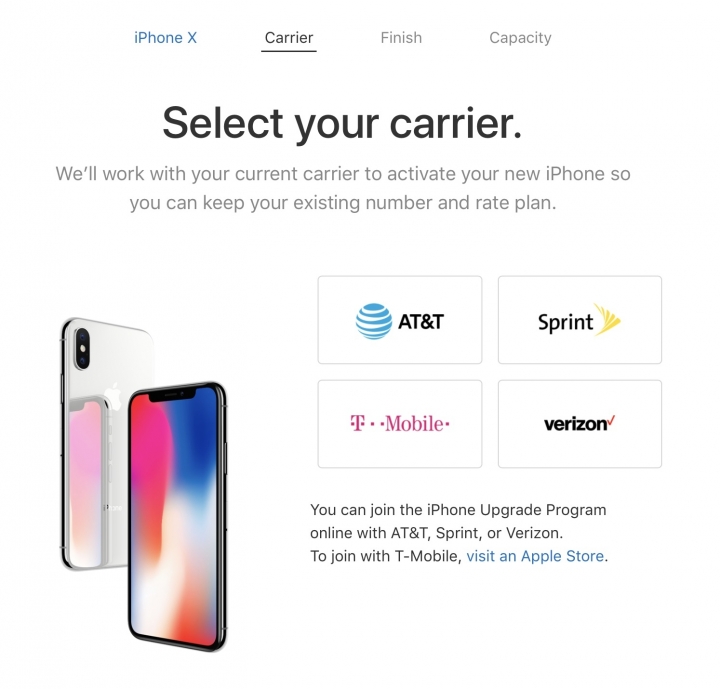Viewport: 720px width, 689px height.
Task: Click the red Verizon checkmark
Action: 611,420
